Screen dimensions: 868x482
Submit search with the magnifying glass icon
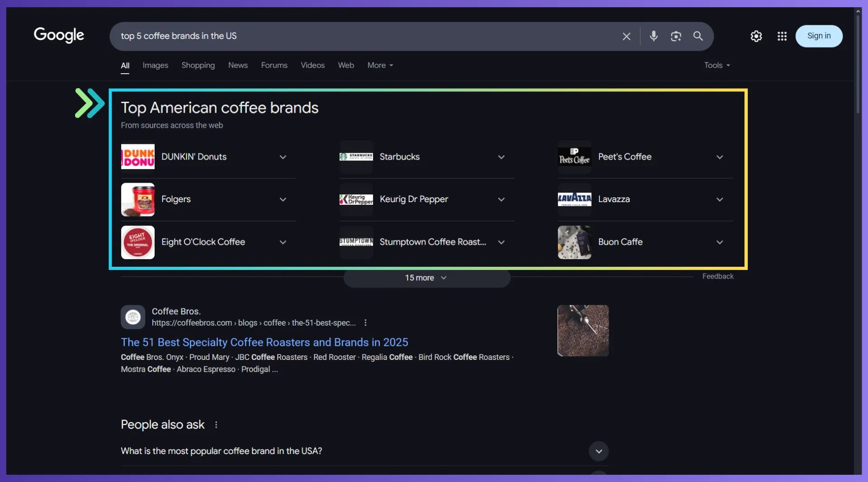tap(698, 36)
